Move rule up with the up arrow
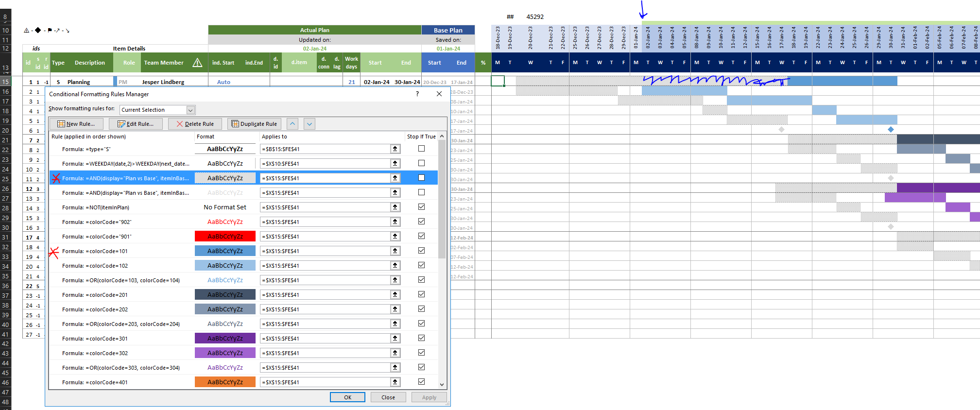This screenshot has height=410, width=980. coord(292,124)
